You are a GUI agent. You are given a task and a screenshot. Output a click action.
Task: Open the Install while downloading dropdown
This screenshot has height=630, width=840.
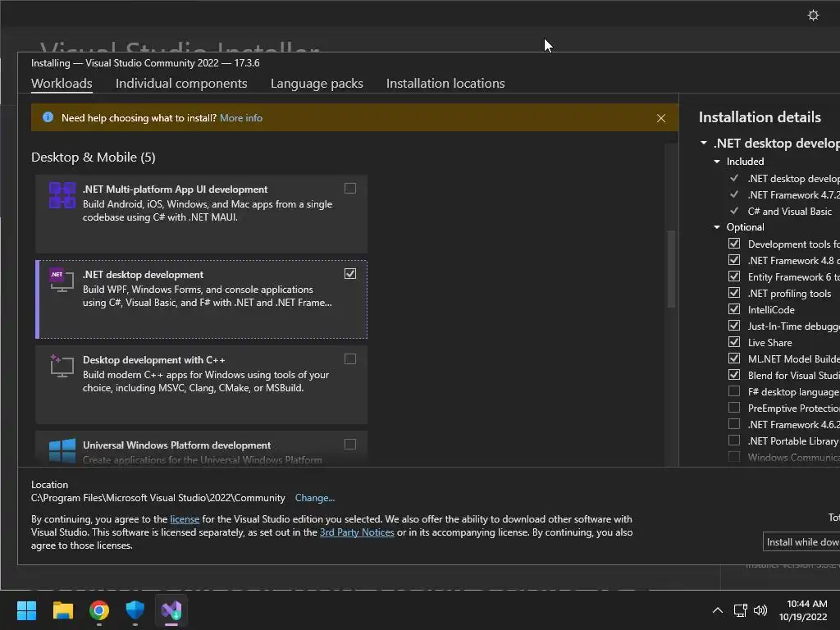[801, 541]
